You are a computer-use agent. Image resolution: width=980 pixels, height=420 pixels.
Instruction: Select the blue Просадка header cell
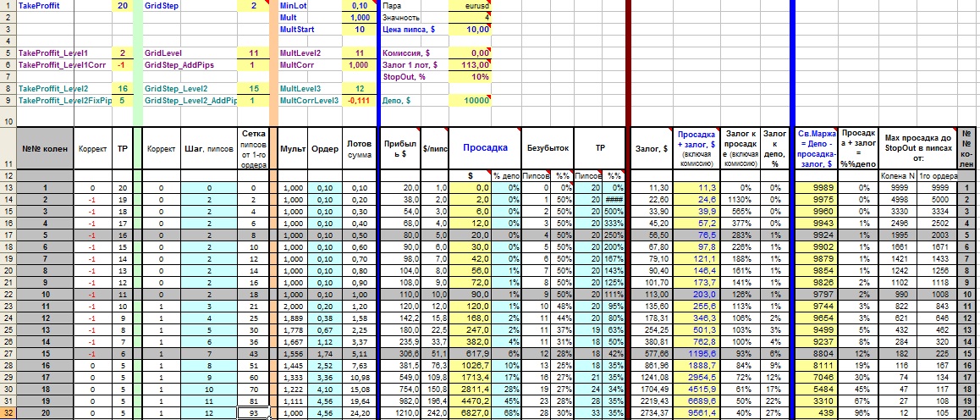click(x=485, y=149)
